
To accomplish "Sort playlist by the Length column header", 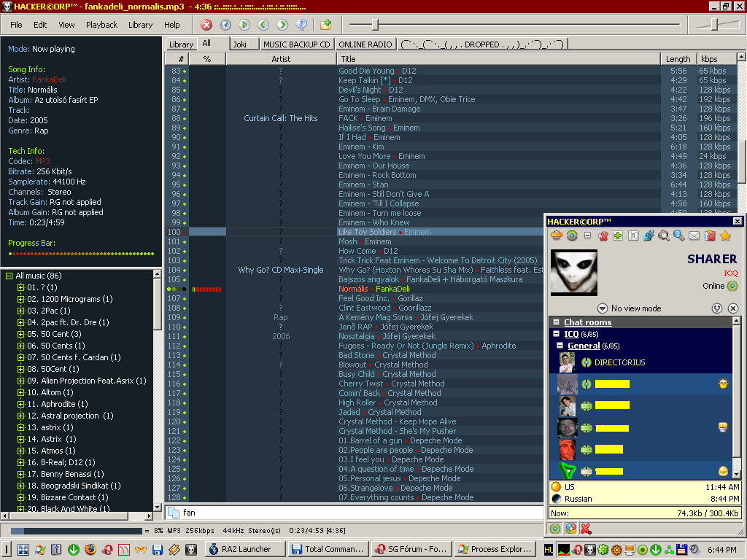I will (x=678, y=59).
